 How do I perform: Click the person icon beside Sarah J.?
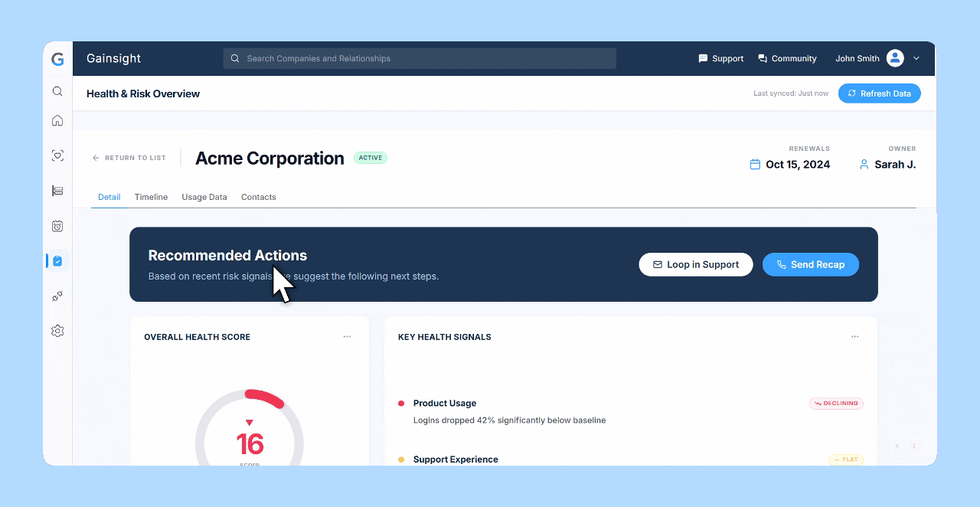point(864,165)
